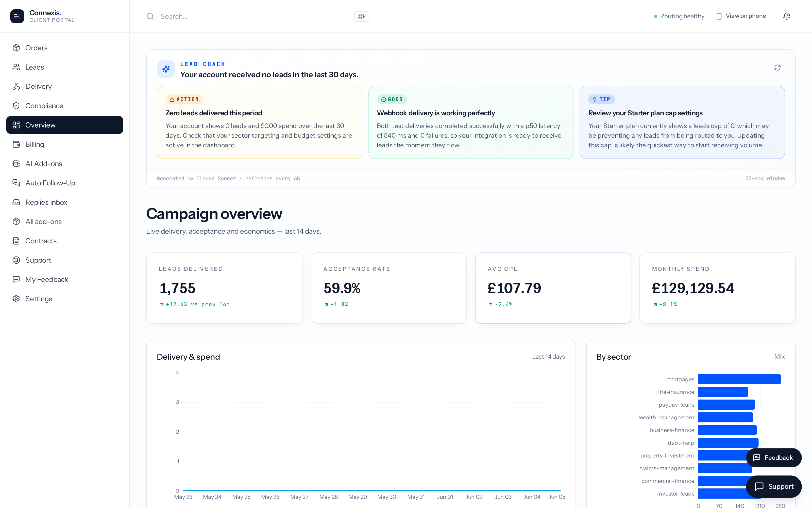Click the life-insurance bar in sector chart
The image size is (812, 508).
tap(723, 392)
